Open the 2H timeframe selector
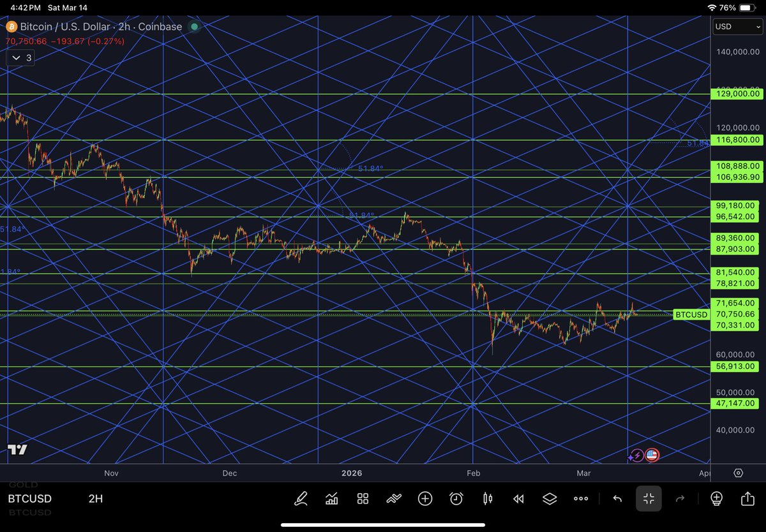 point(95,498)
